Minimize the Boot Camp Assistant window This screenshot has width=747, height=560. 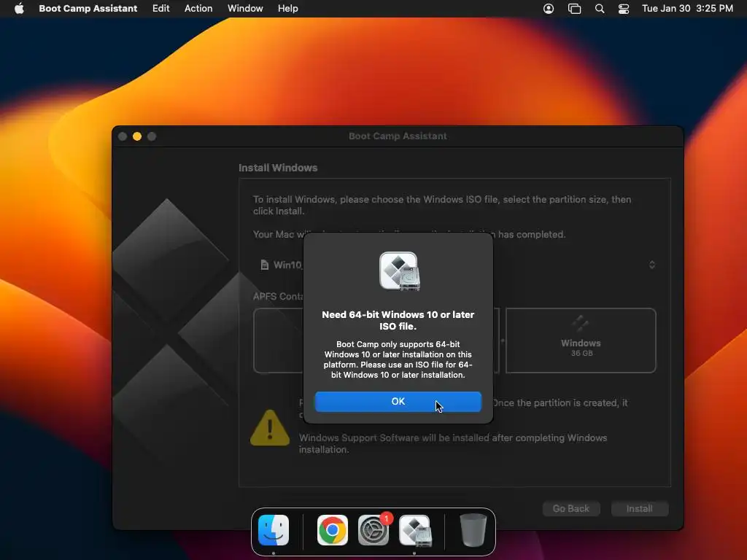click(x=137, y=136)
